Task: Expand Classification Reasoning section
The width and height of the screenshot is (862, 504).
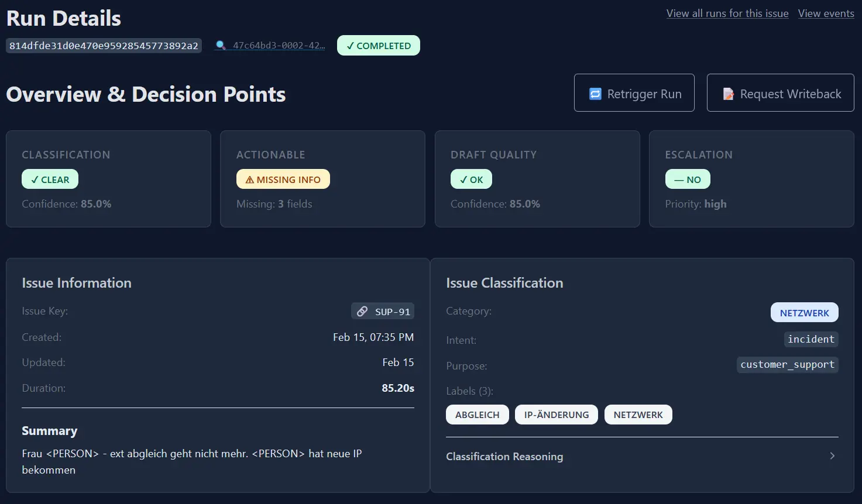Action: 642,456
